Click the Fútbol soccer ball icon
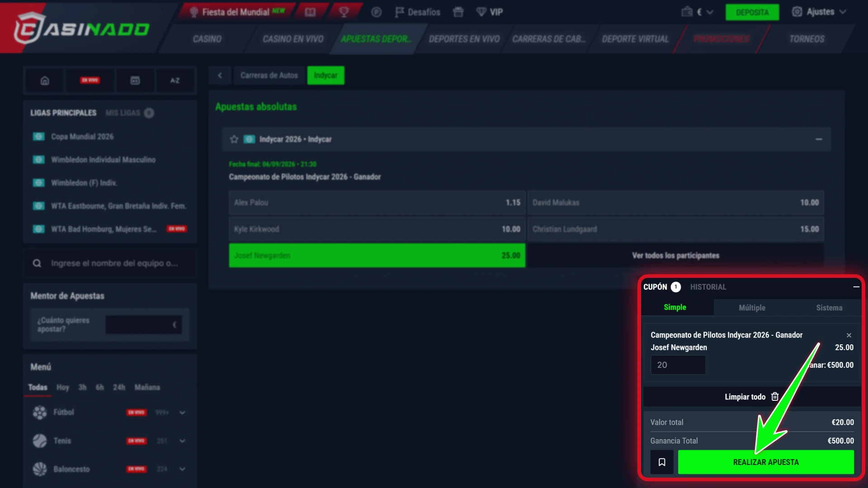 tap(40, 413)
